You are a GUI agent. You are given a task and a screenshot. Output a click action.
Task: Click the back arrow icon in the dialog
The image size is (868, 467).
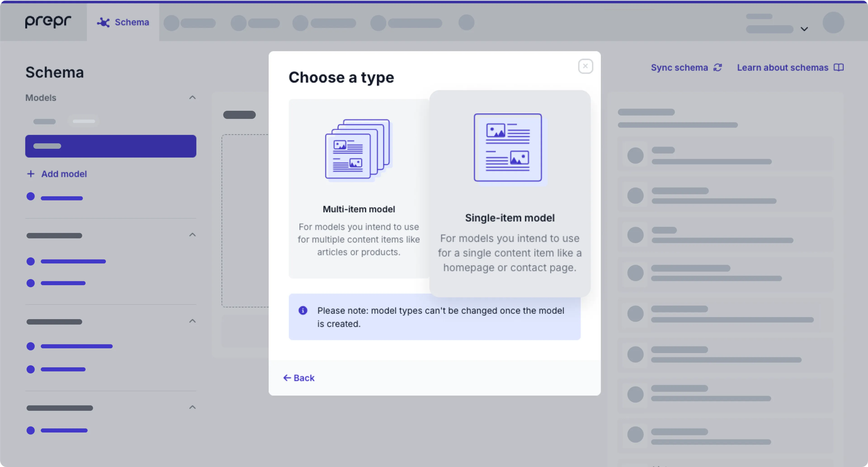point(287,378)
